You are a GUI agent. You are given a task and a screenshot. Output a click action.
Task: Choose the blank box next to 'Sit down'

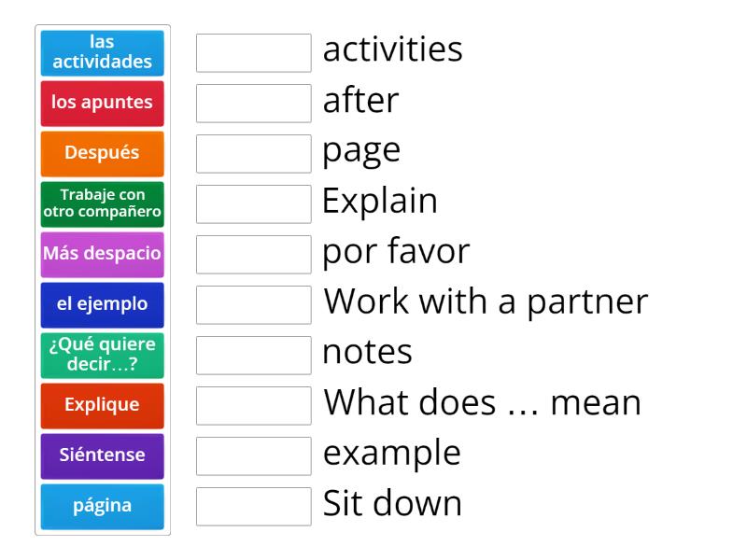click(254, 506)
